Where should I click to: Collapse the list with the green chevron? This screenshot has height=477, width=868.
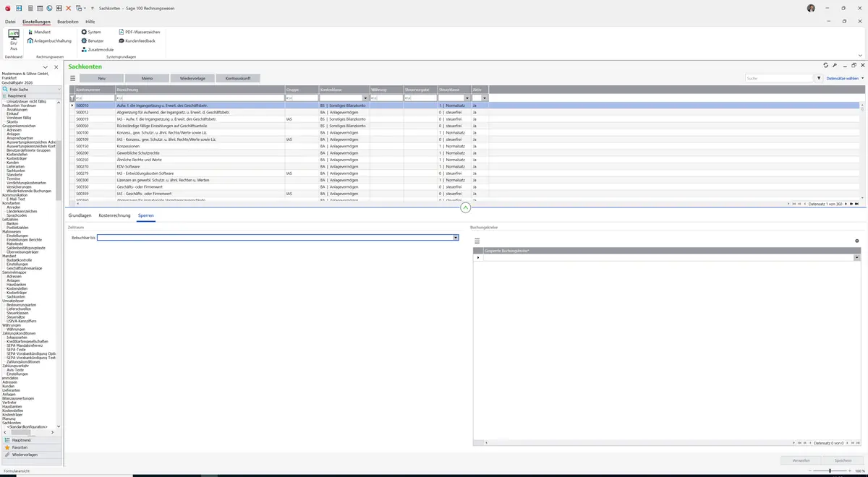pos(465,207)
